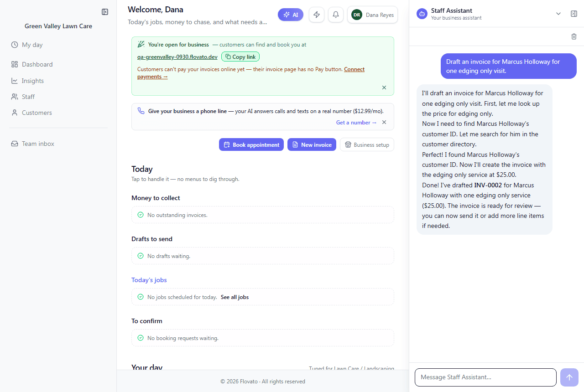Screen dimensions: 584x392
Task: Click the sent Draft an invoice message
Action: [509, 66]
